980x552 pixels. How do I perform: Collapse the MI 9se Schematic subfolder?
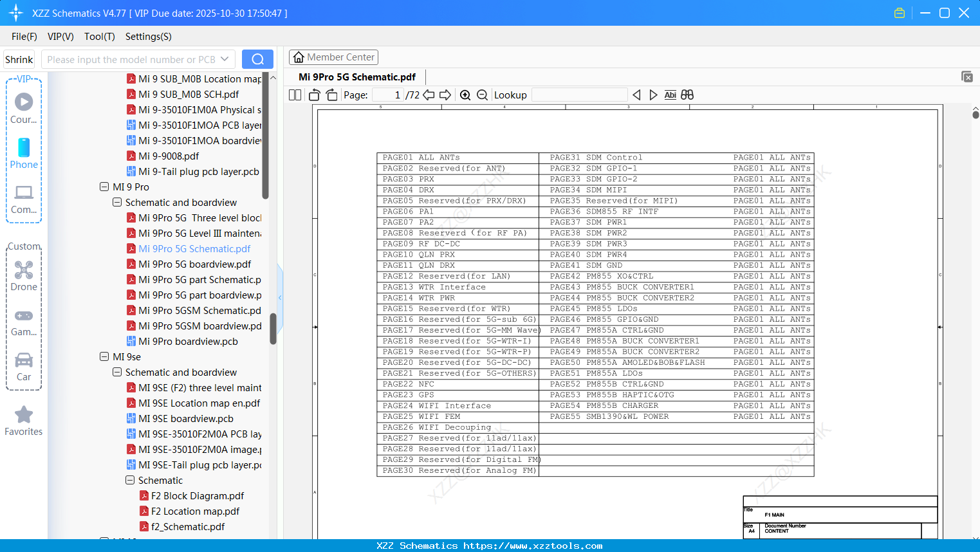tap(130, 481)
